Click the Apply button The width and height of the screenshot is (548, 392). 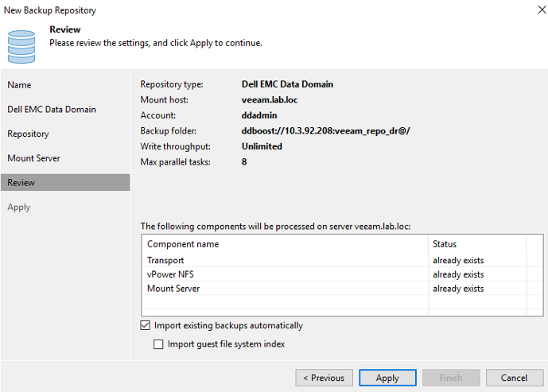point(387,378)
